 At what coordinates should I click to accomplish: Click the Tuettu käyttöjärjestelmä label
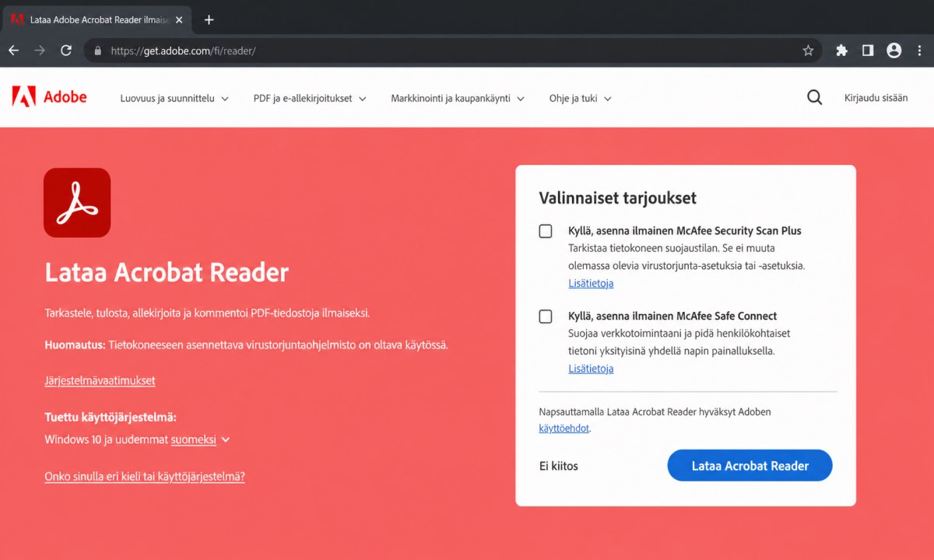click(x=111, y=417)
